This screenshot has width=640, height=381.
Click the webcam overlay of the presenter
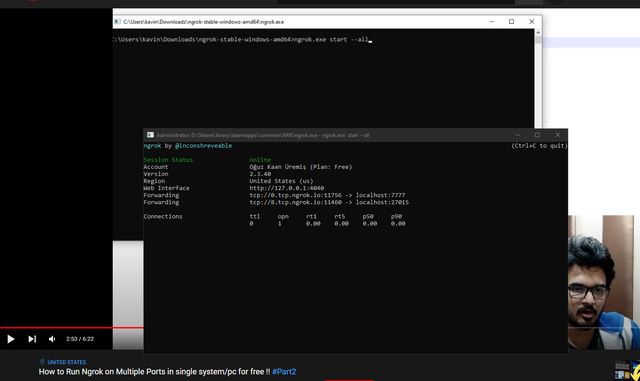(x=604, y=282)
